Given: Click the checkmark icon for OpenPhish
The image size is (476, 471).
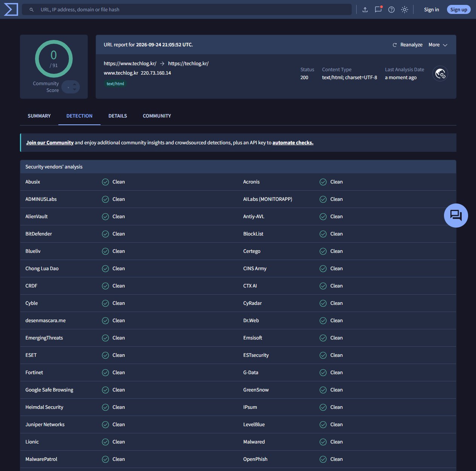Looking at the screenshot, I should point(323,459).
